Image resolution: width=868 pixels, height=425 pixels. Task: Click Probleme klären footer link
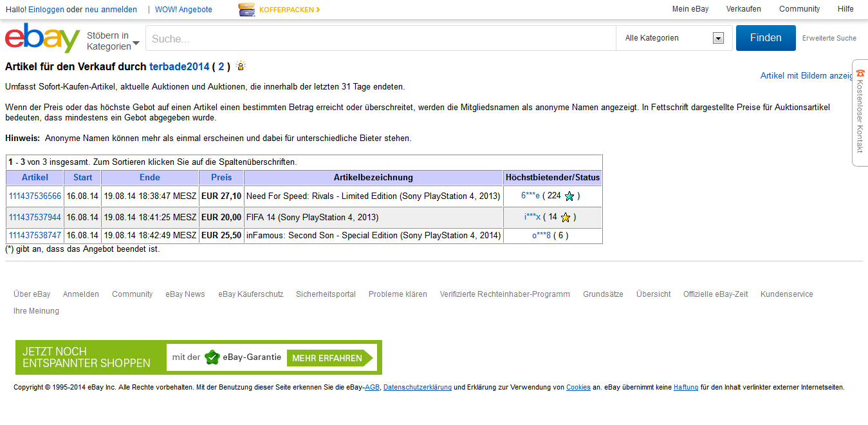pos(398,294)
